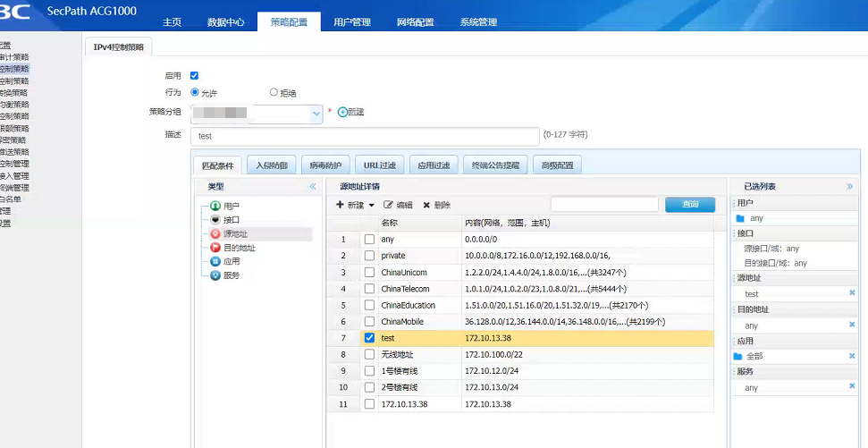This screenshot has height=448, width=868.
Task: Click the 172.10.13.38 name in row 11
Action: point(405,404)
